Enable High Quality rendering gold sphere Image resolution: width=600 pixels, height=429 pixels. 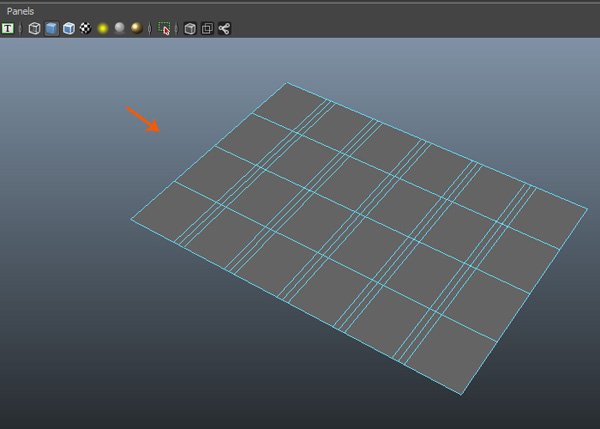137,28
